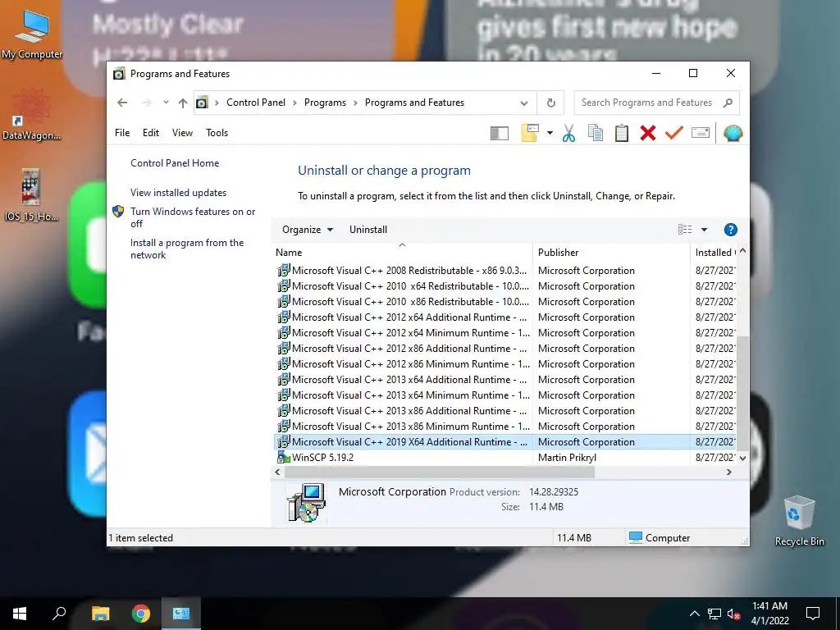Click the search magnifier icon
Screen dimensions: 840x630
coord(728,103)
